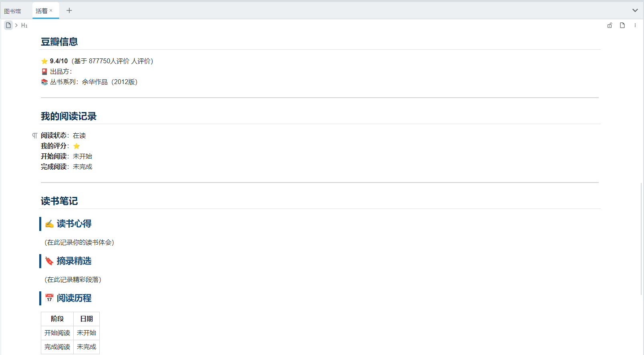Switch to the 图书馆 tab
Screen dimensions: 644x355
point(12,11)
